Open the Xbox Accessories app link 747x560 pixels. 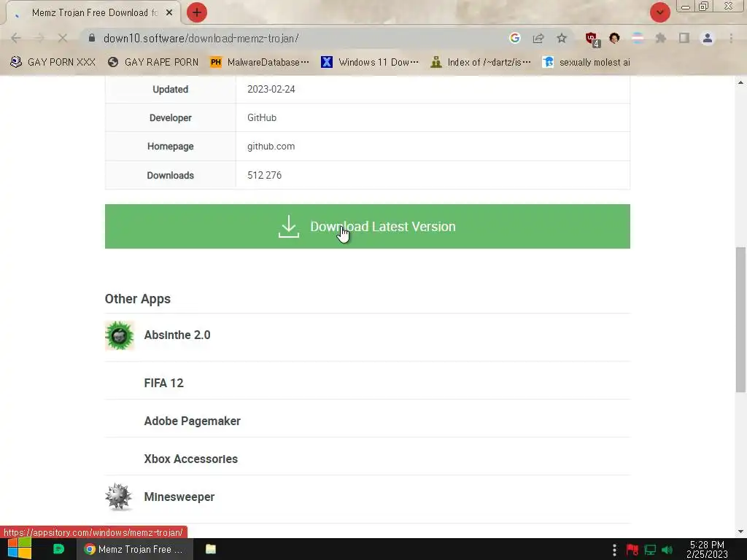190,459
